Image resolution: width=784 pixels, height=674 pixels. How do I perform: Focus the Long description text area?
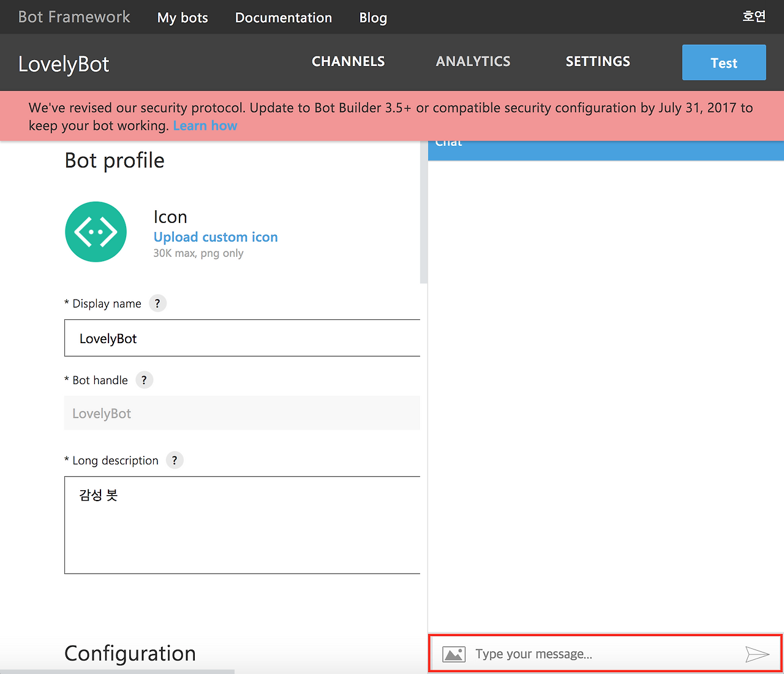[242, 525]
